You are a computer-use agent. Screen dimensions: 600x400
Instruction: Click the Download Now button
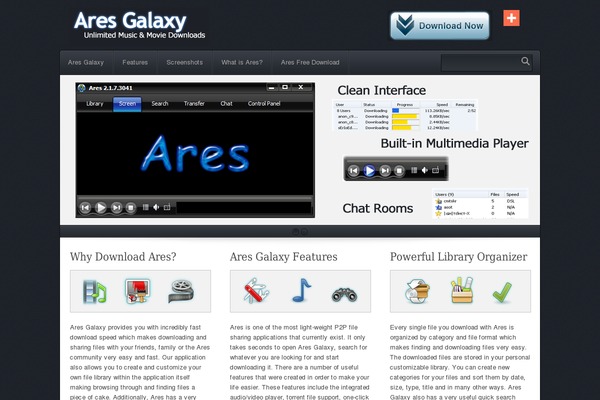point(440,26)
